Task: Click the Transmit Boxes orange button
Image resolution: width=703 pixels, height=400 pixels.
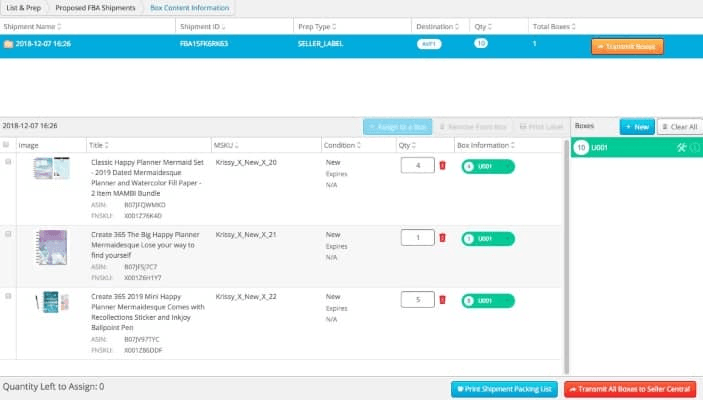Action: click(627, 46)
